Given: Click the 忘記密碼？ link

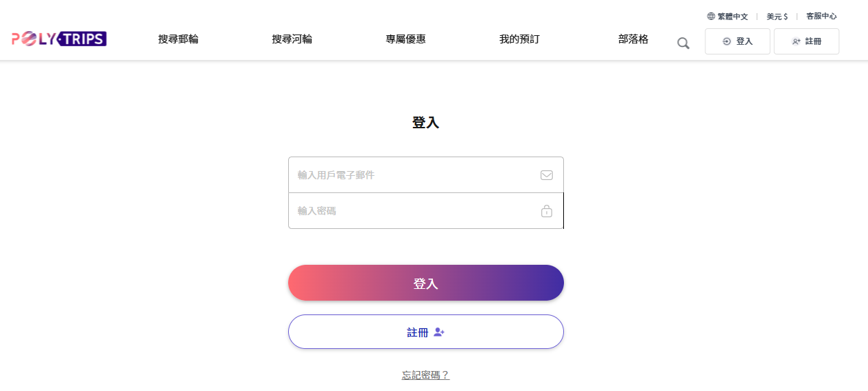Looking at the screenshot, I should click(x=425, y=375).
